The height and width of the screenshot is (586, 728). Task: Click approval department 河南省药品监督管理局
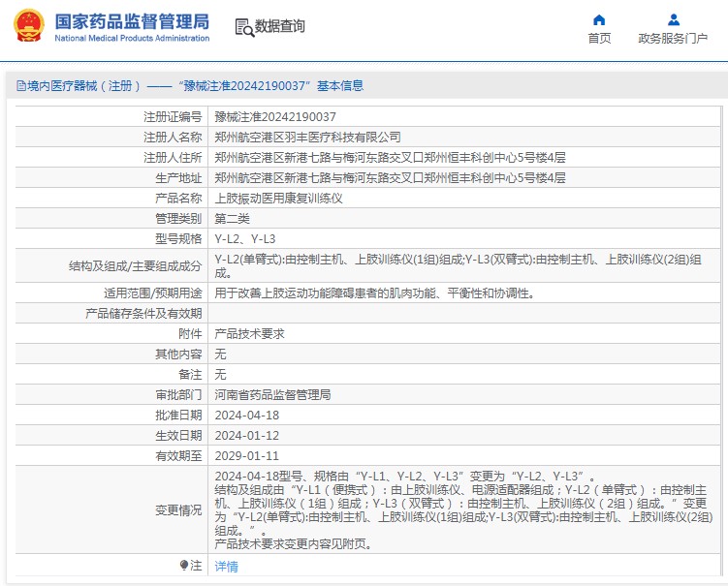(272, 395)
